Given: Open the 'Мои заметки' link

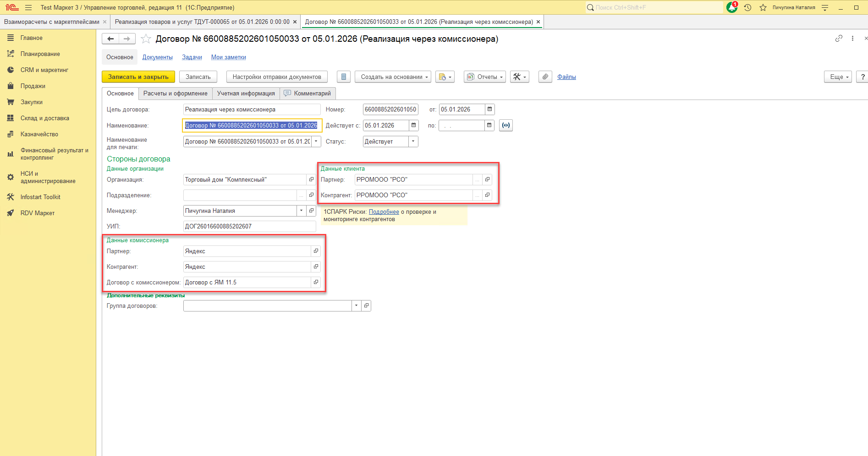Looking at the screenshot, I should [x=229, y=57].
